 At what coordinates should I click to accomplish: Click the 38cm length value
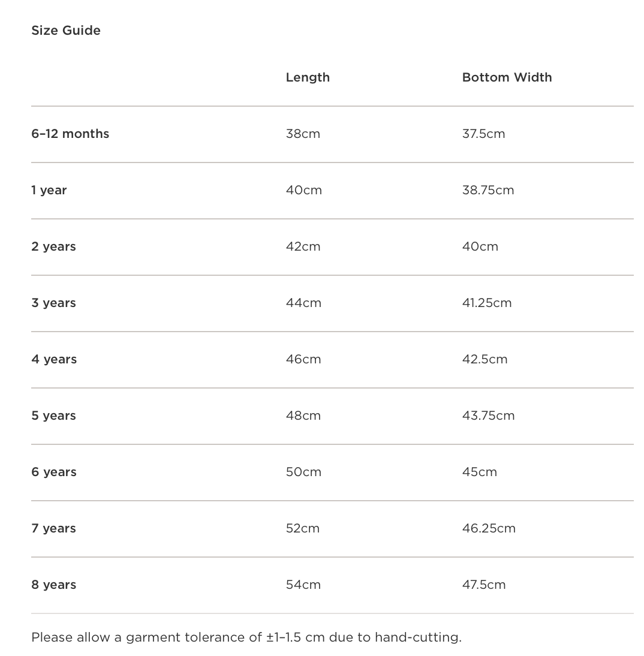[x=303, y=134]
